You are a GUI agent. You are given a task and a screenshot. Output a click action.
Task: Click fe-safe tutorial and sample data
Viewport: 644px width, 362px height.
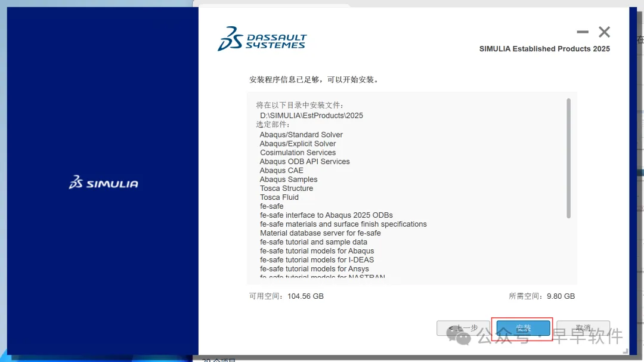[x=314, y=242]
